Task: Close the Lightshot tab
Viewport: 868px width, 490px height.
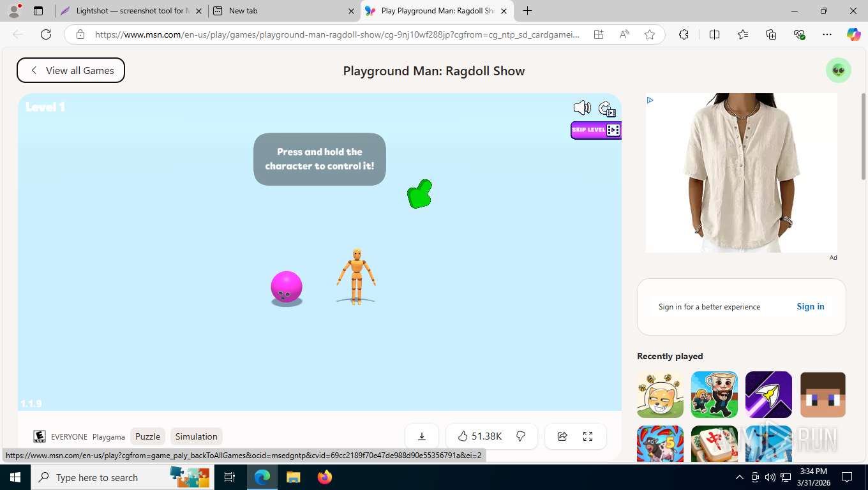Action: tap(198, 11)
